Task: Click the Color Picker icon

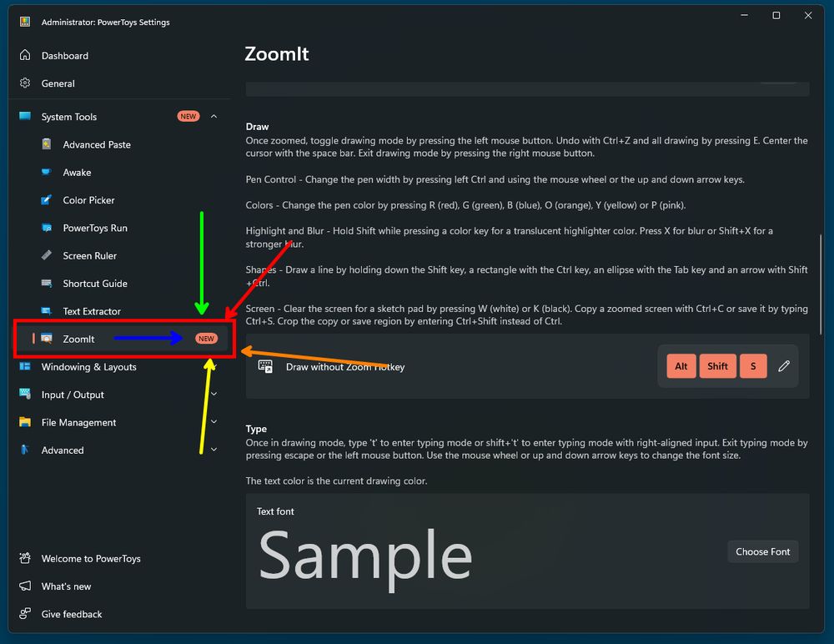Action: (x=46, y=199)
